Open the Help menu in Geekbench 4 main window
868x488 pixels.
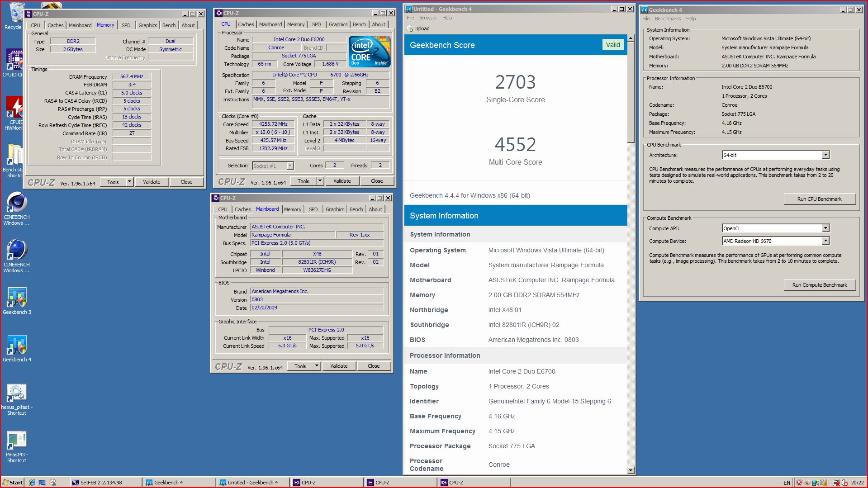point(691,19)
